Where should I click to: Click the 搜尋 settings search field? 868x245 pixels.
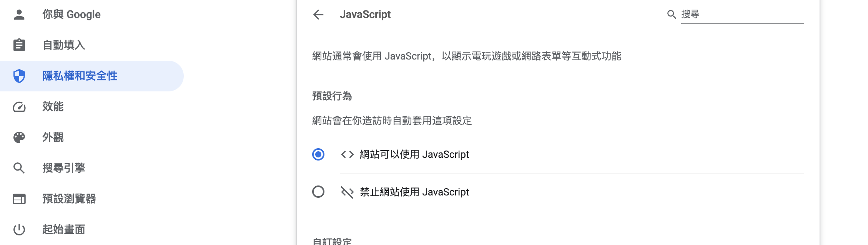pos(742,15)
